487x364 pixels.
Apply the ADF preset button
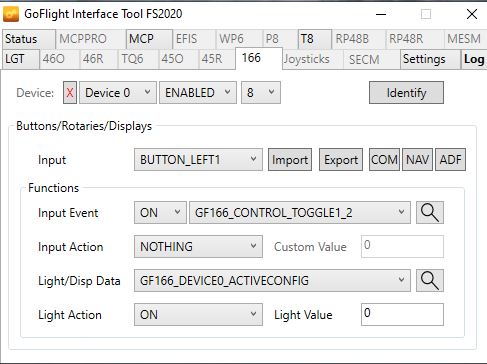pos(450,160)
